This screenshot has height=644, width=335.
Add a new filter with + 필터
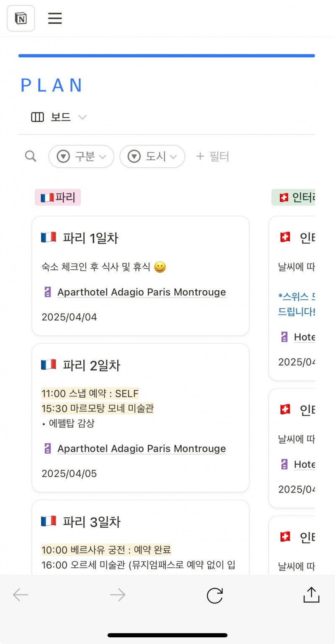coord(213,156)
